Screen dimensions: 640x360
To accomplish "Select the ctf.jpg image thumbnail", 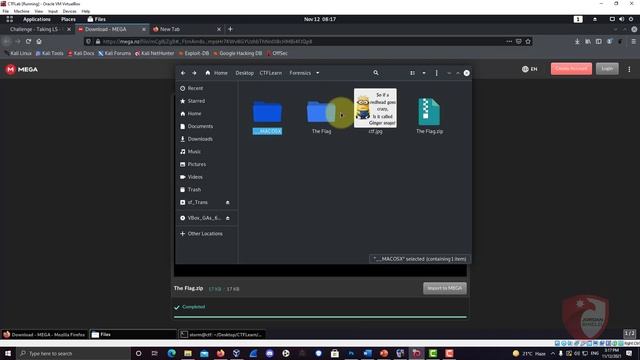I will 375,108.
